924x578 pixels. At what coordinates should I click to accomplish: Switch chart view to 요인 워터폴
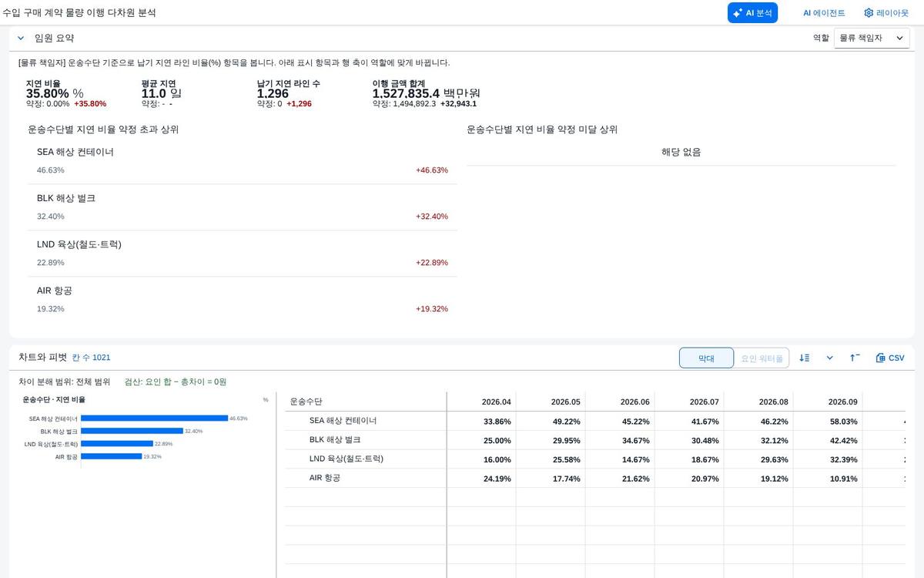click(x=762, y=358)
